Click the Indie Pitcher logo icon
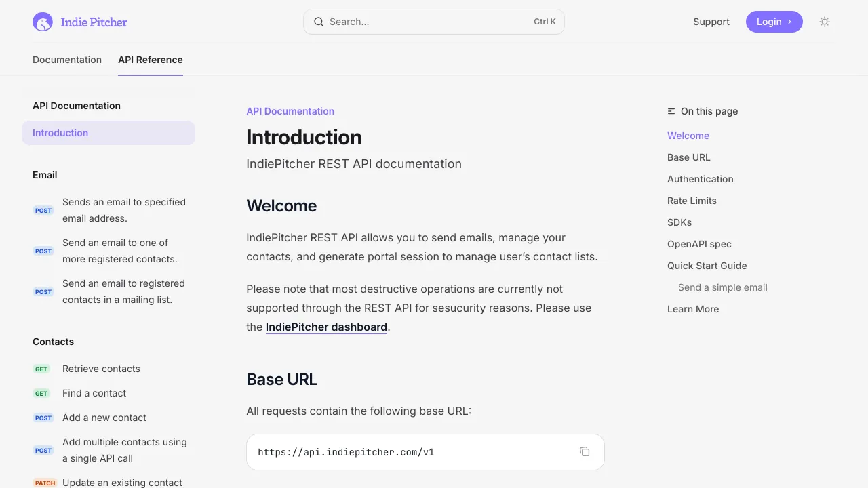 pyautogui.click(x=43, y=22)
